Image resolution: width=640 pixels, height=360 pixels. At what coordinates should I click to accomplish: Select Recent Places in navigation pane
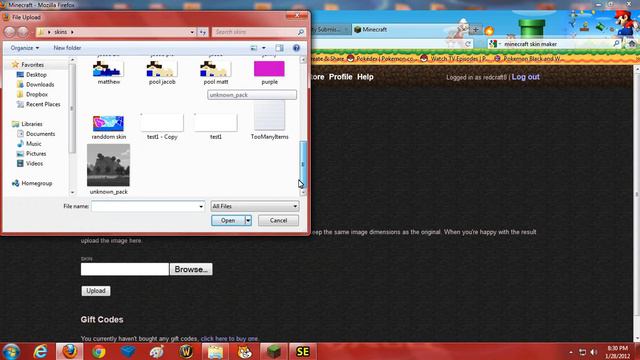tap(43, 104)
